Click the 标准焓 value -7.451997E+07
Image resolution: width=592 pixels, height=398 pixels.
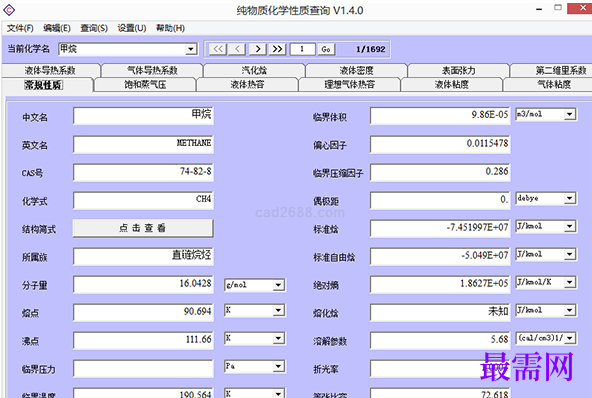coord(440,228)
